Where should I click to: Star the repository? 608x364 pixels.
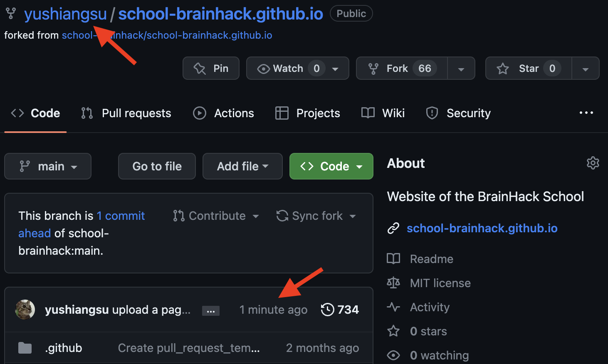pos(529,68)
